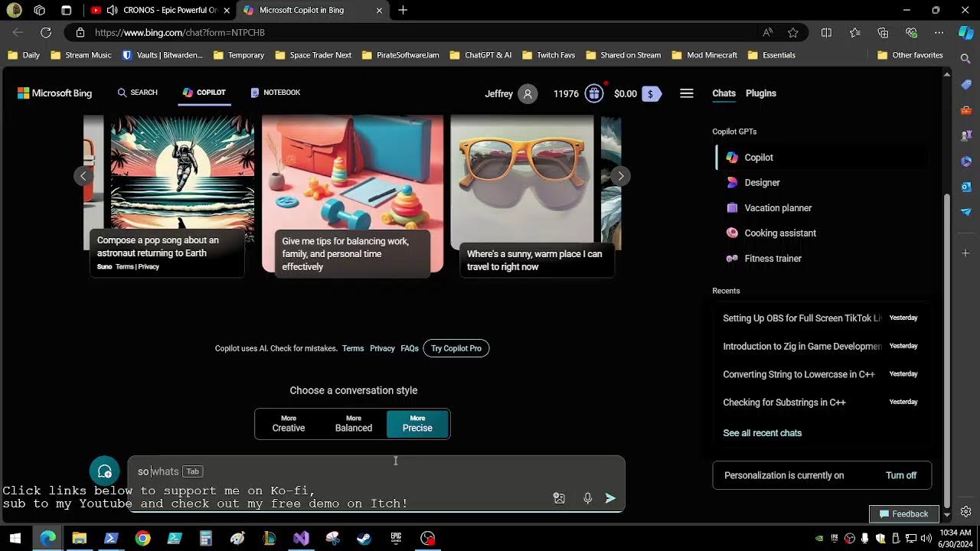Click the dollar sign wallet icon
Image resolution: width=980 pixels, height=551 pixels.
pyautogui.click(x=651, y=93)
